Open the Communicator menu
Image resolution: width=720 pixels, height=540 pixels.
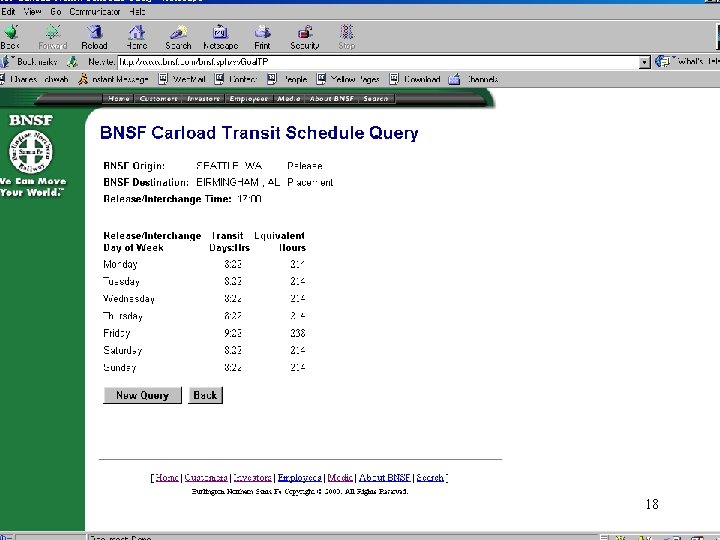(x=95, y=11)
